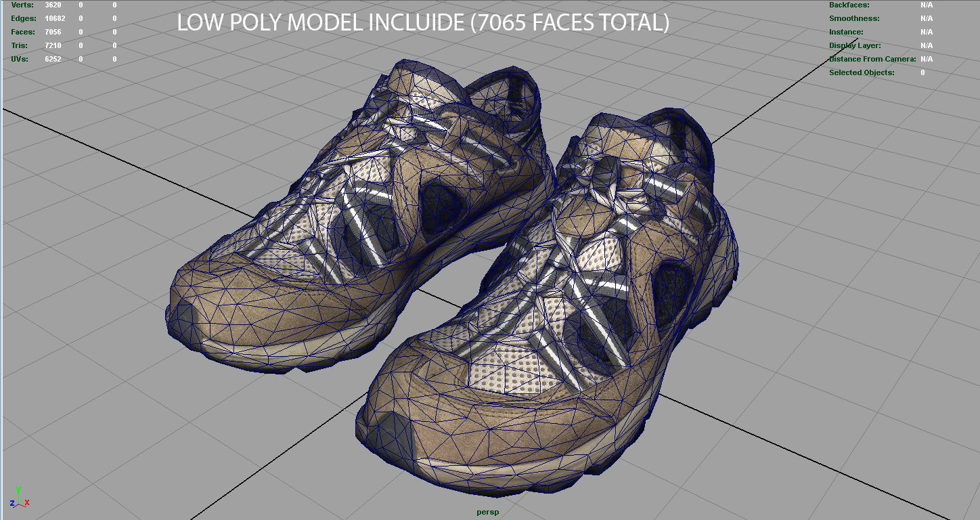Viewport: 980px width, 520px height.
Task: Click the Distance From Camera label
Action: tap(872, 59)
